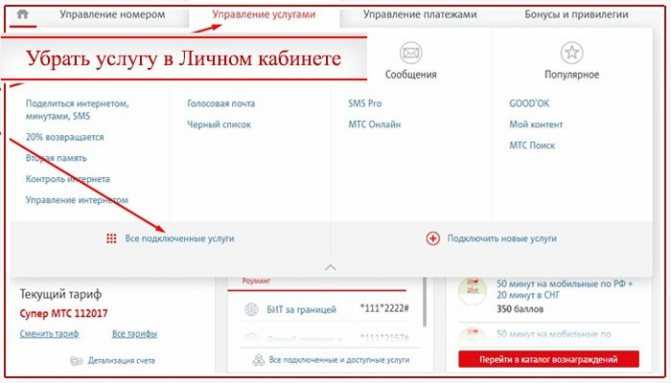Open the Популярное star icon
Viewport: 671px width, 383px height.
572,53
